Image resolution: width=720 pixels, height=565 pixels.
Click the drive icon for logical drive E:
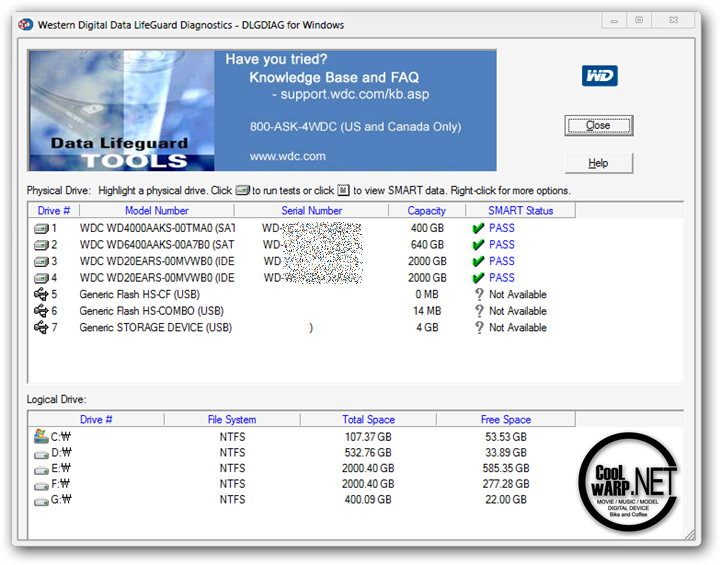(x=41, y=470)
